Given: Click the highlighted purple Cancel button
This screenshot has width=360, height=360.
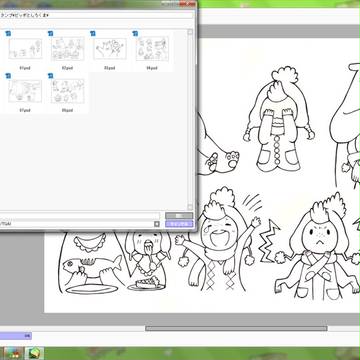Looking at the screenshot, I should click(179, 224).
